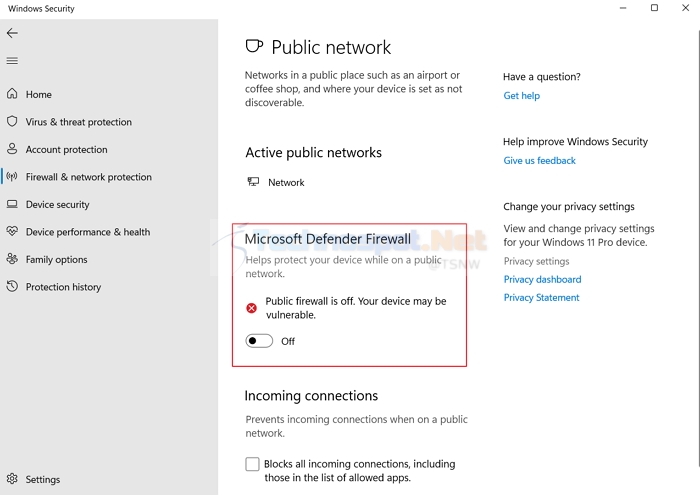Click the Windows Security window title
Image resolution: width=700 pixels, height=495 pixels.
(41, 8)
